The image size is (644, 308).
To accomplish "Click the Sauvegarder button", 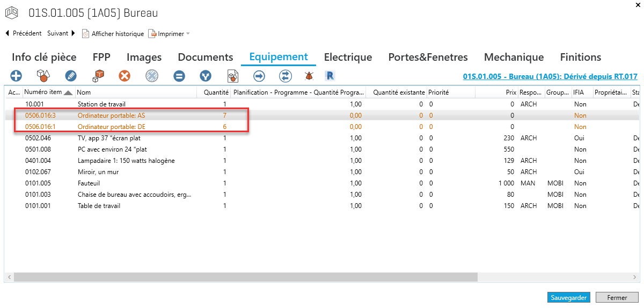I will click(x=569, y=297).
